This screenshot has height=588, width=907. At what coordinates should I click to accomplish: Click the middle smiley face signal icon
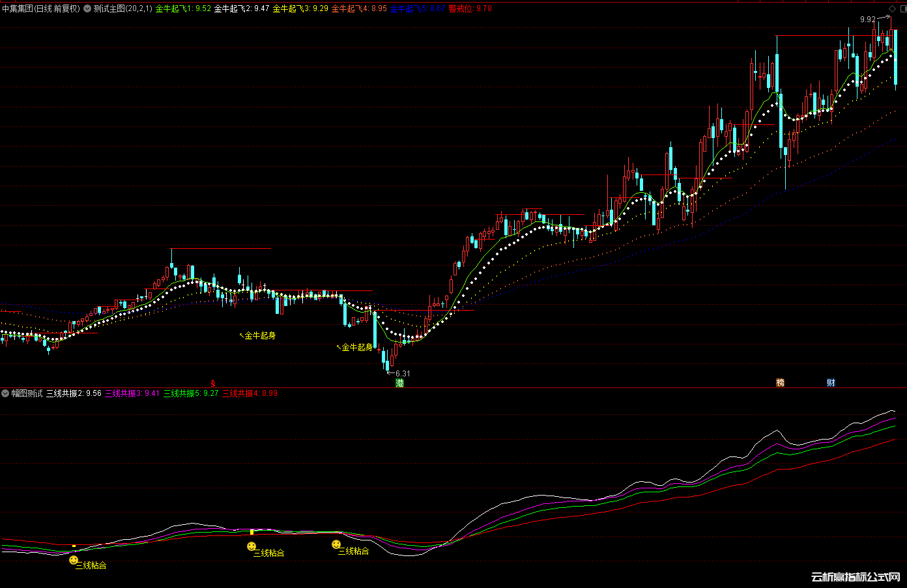(252, 547)
